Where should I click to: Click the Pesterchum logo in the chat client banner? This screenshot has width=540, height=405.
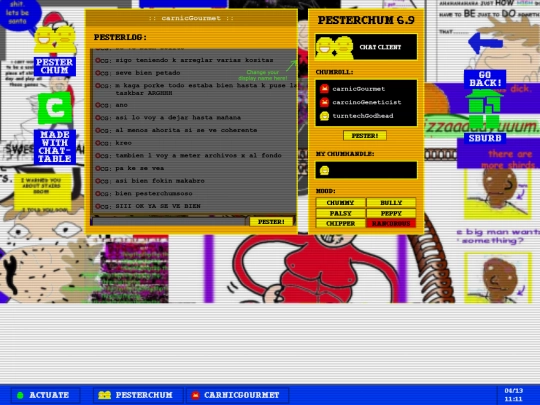tap(334, 47)
